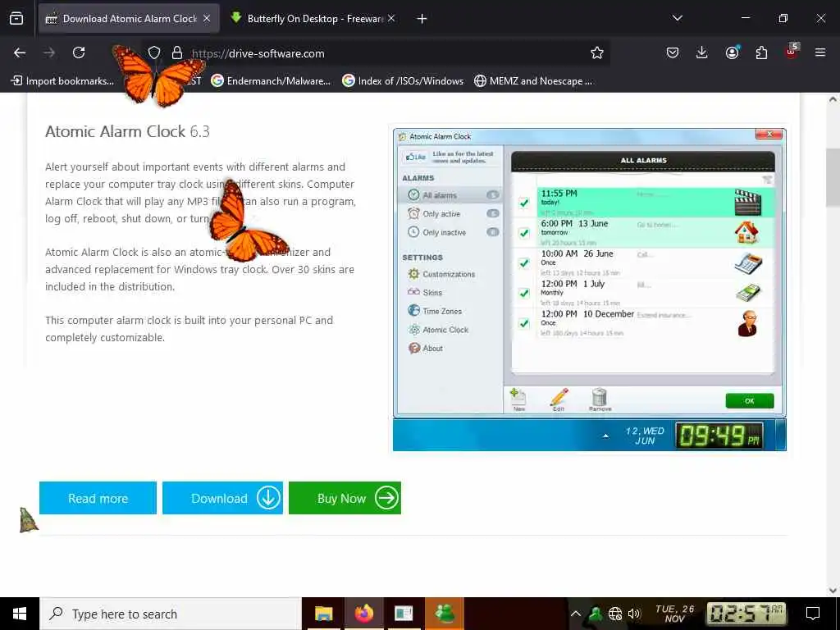840x630 pixels.
Task: Click the Read more button
Action: 98,498
